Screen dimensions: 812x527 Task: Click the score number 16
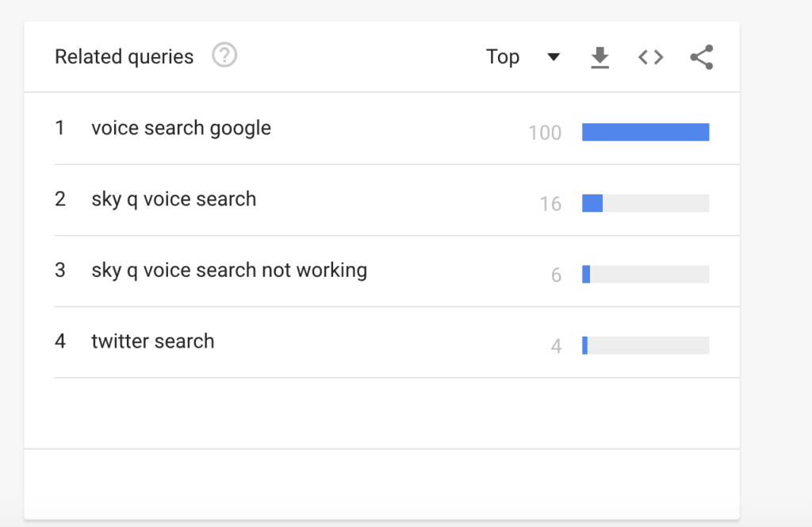pyautogui.click(x=550, y=204)
